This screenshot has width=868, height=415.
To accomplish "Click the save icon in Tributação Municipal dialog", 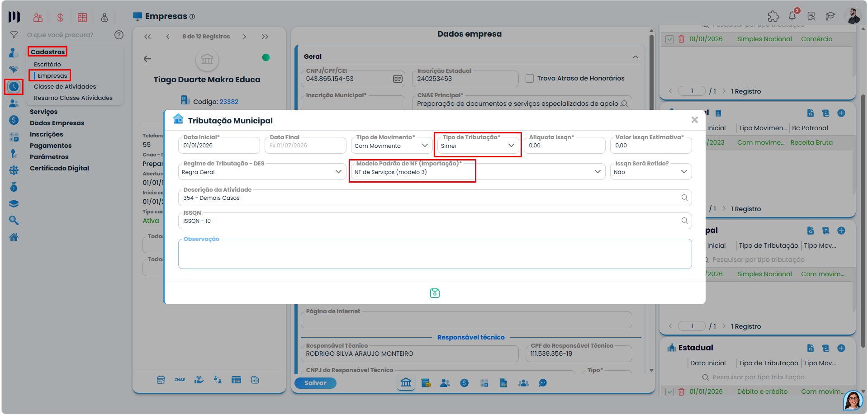I will point(435,293).
